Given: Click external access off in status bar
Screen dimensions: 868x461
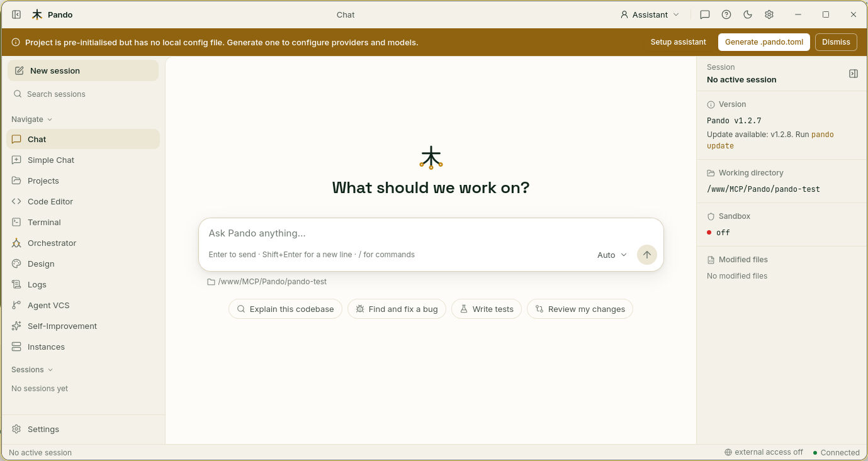Looking at the screenshot, I should 764,452.
